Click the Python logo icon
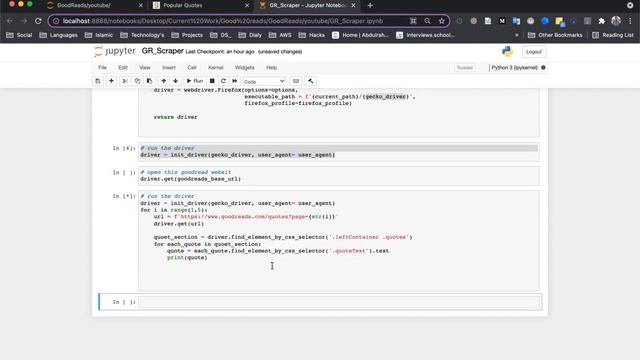This screenshot has height=360, width=640. (507, 51)
